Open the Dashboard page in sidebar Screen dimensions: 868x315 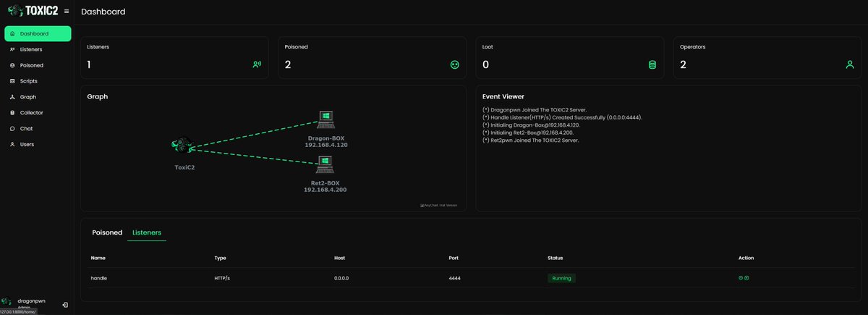click(x=38, y=33)
